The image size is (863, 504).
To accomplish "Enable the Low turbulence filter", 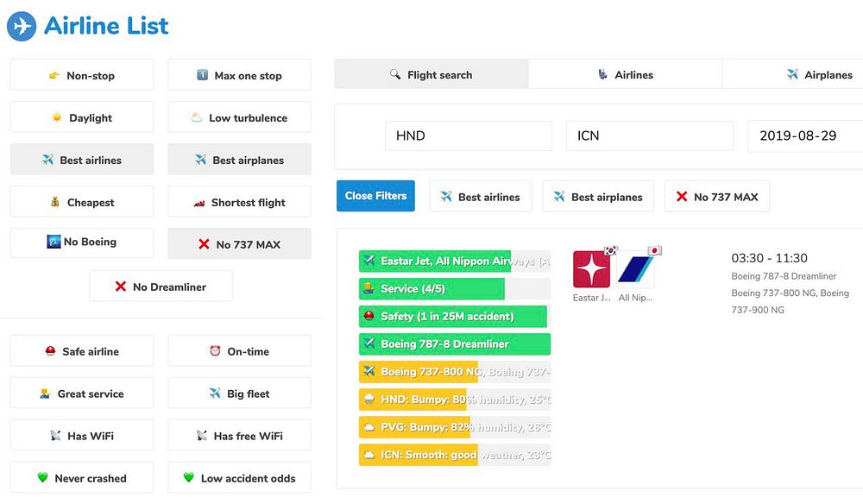I will [x=239, y=117].
